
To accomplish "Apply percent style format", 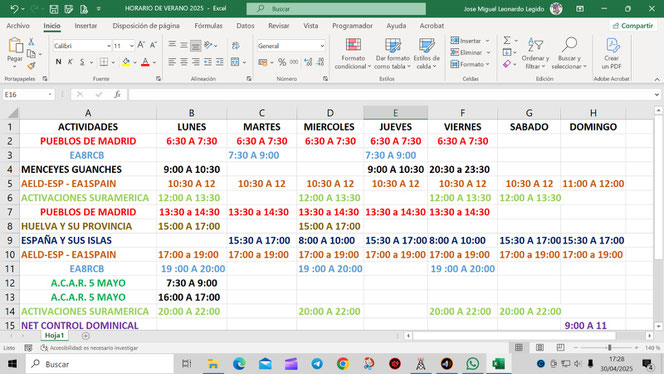I will point(282,62).
